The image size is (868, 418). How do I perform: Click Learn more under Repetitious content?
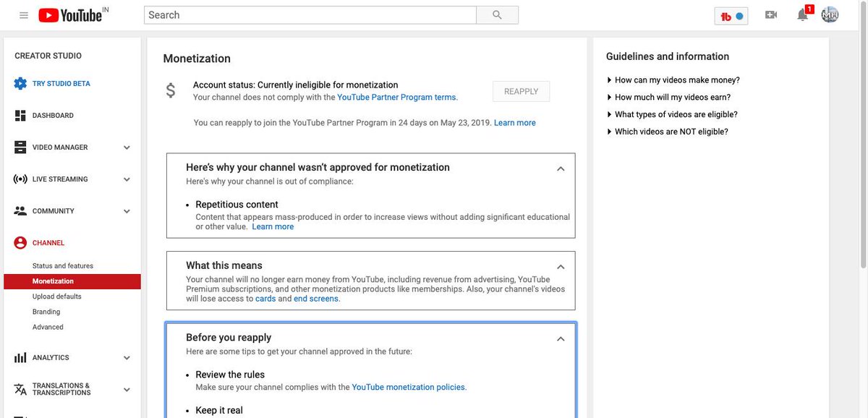click(273, 226)
